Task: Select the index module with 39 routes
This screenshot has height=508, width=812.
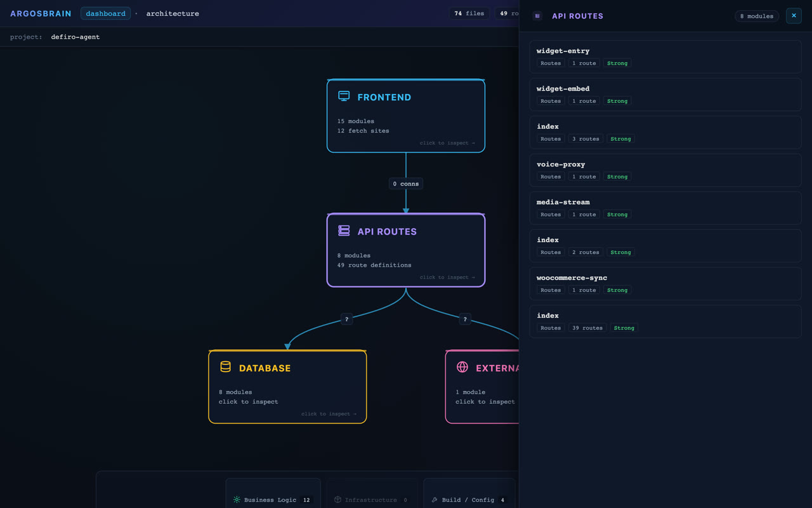Action: coord(665,321)
